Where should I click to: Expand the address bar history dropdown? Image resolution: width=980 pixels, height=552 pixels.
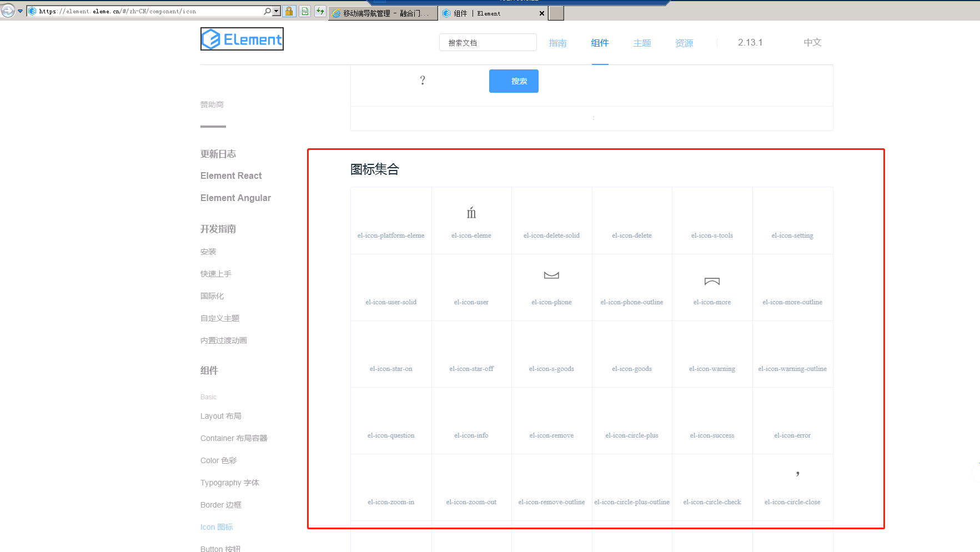click(x=275, y=11)
